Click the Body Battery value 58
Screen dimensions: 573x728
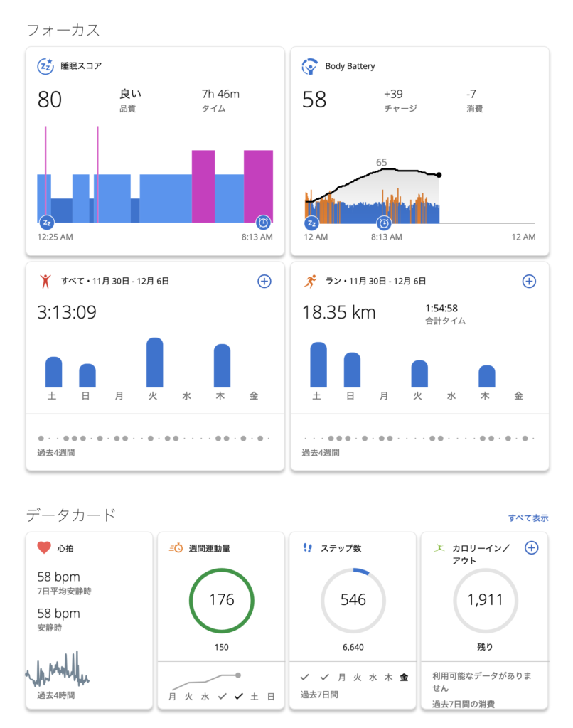pos(314,100)
